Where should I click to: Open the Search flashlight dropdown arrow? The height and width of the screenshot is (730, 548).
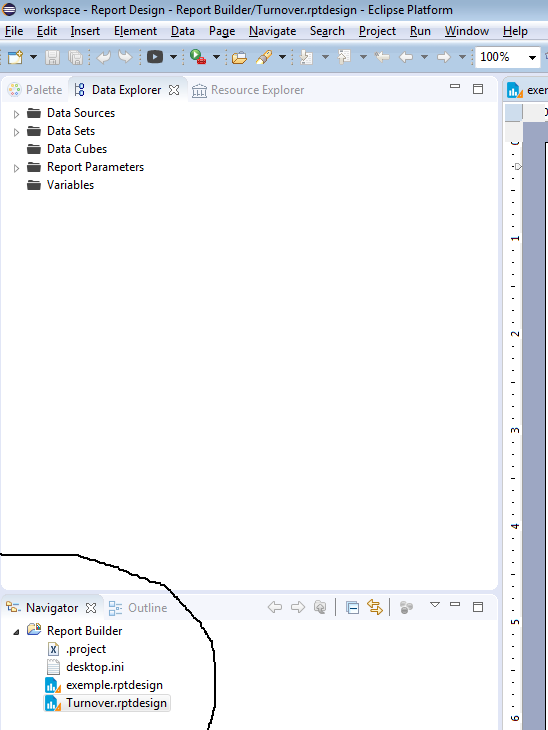point(282,57)
